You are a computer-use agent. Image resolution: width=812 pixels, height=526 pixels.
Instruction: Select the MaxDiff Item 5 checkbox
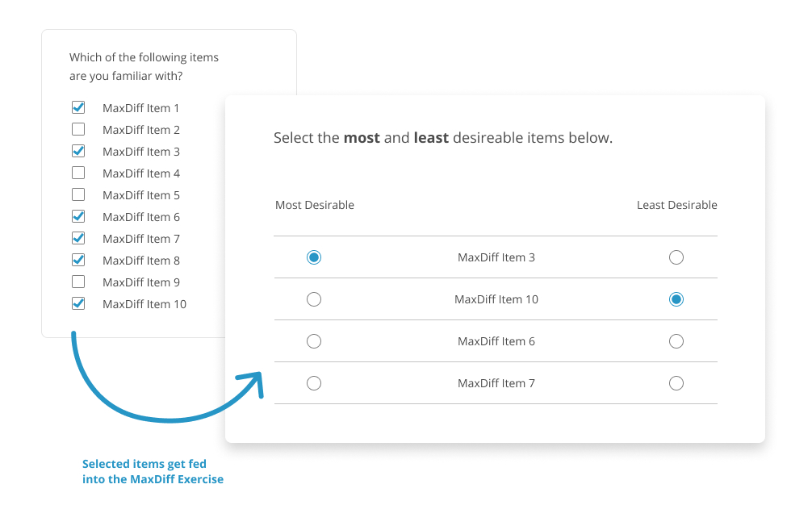pos(78,194)
